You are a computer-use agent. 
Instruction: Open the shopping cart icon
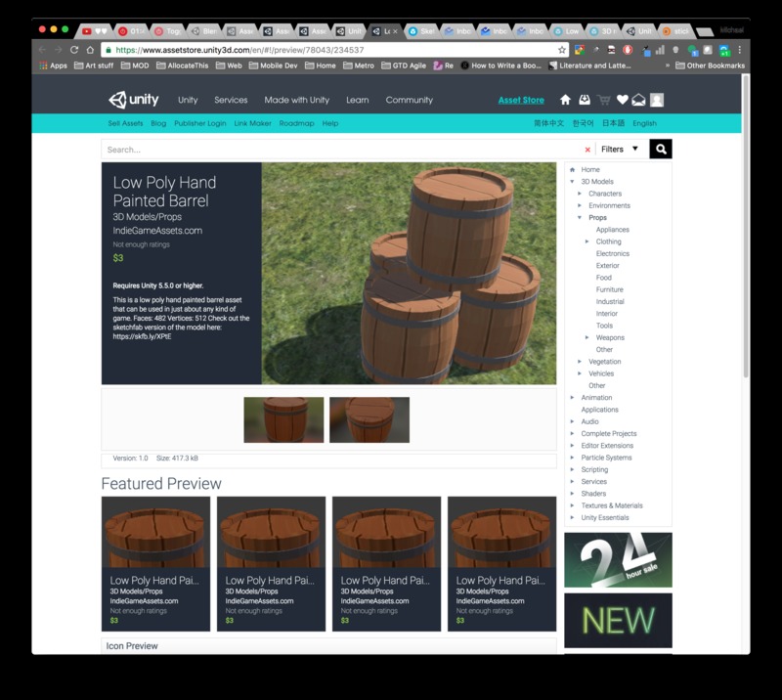coord(604,100)
